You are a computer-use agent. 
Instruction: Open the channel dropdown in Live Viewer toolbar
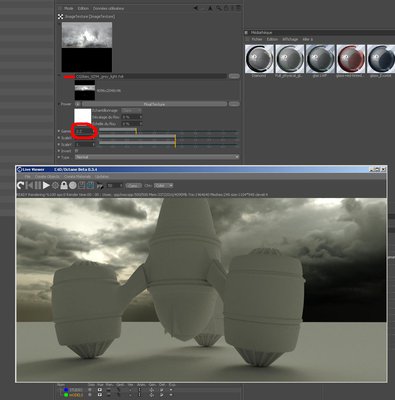[x=163, y=186]
